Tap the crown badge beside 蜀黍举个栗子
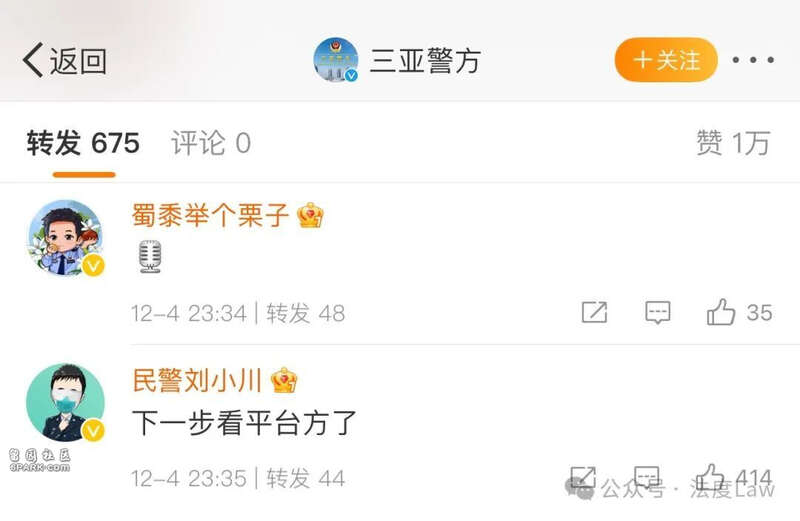 pos(310,215)
